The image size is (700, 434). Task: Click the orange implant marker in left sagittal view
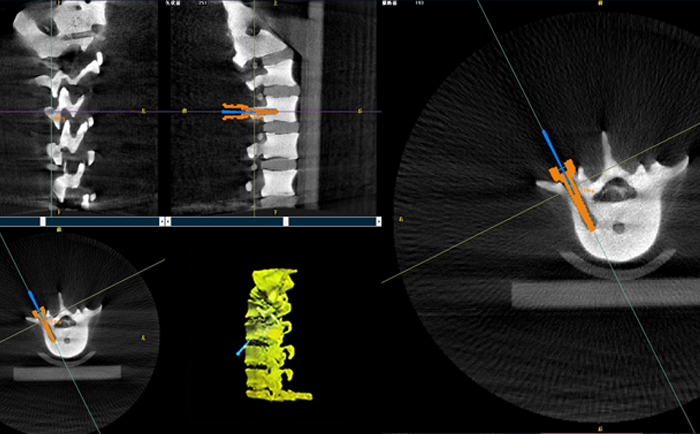(57, 117)
